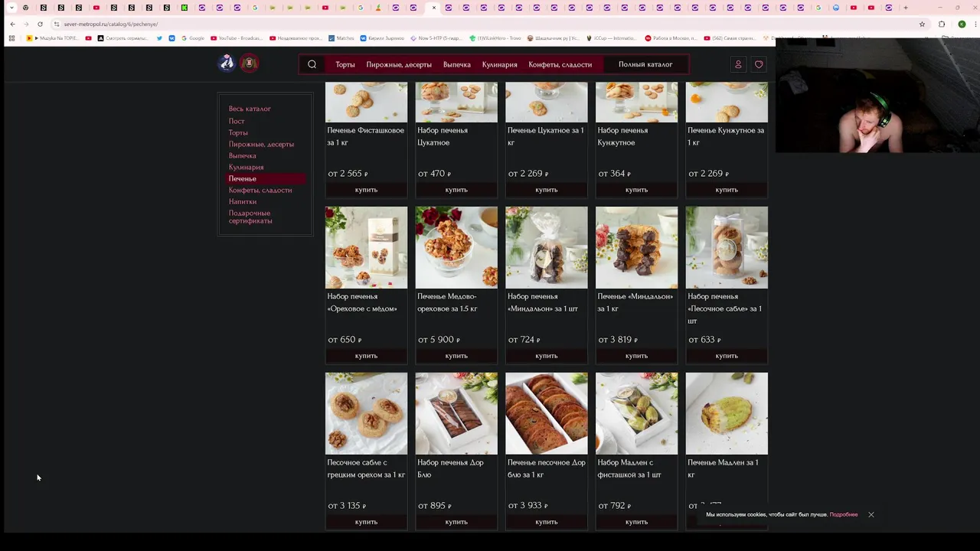Select Конфеты, сладости in sidebar
The image size is (980, 551).
click(x=260, y=190)
